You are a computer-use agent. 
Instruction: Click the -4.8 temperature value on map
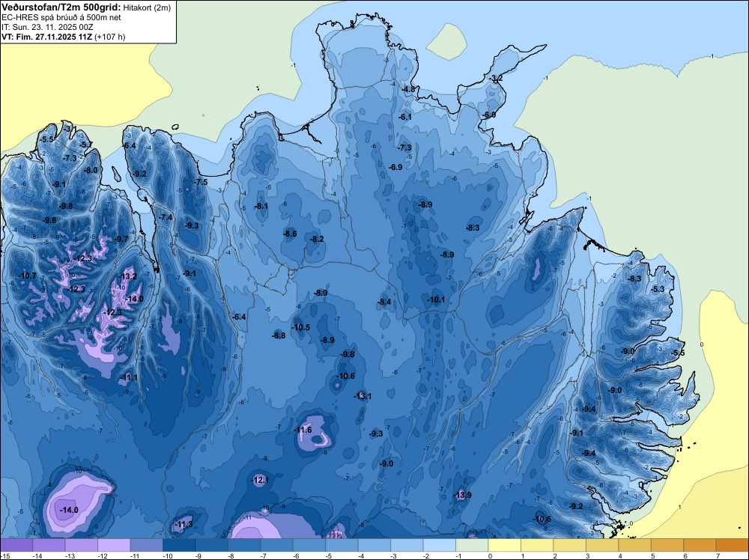408,89
